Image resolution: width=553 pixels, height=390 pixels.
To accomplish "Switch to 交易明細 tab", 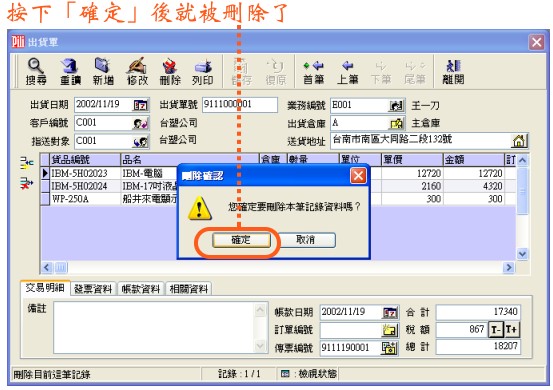I will coord(45,288).
